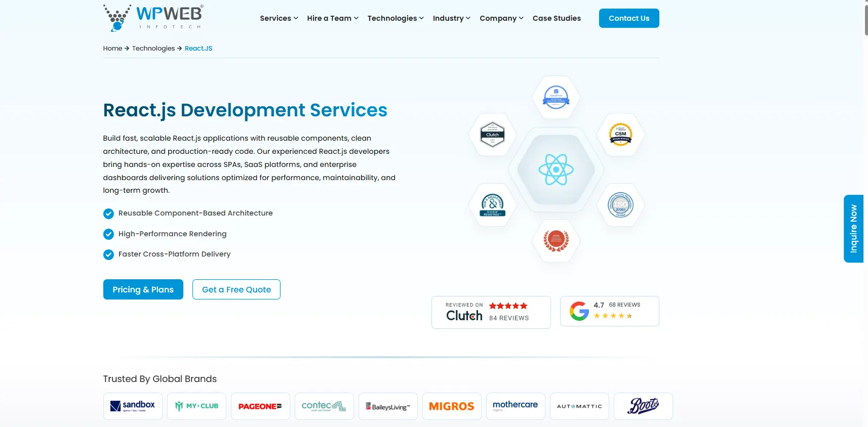Click the Automattic brand logo
The image size is (868, 427).
click(579, 406)
